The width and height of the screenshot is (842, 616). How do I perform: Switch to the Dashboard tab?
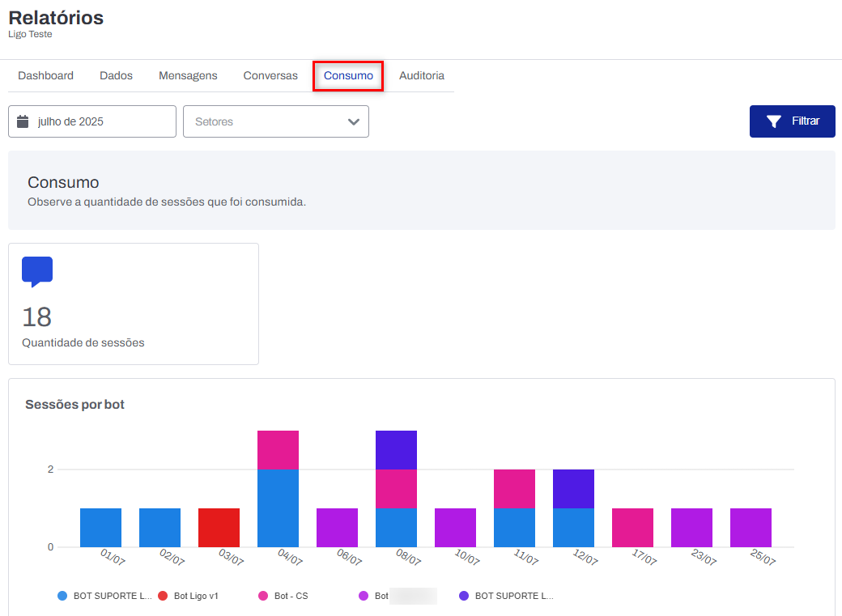[45, 75]
